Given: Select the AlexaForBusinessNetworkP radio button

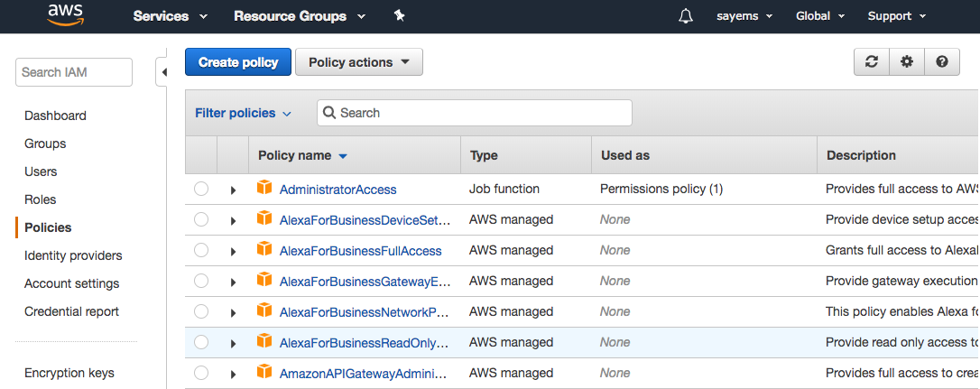Looking at the screenshot, I should (x=201, y=311).
